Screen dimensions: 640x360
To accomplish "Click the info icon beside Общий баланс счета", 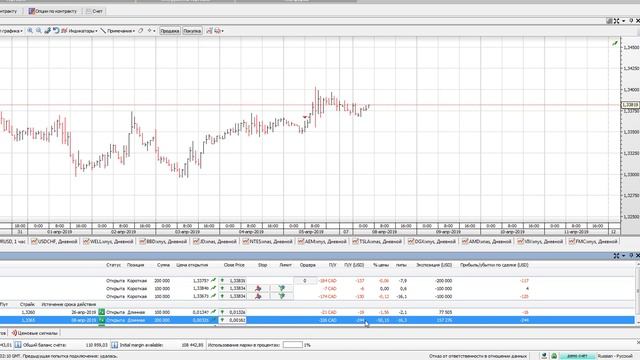I will 18,345.
